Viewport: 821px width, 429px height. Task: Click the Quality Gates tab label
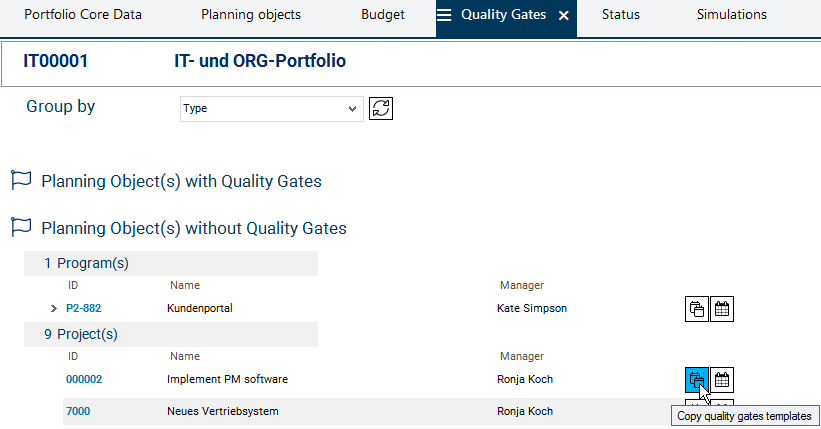point(504,15)
